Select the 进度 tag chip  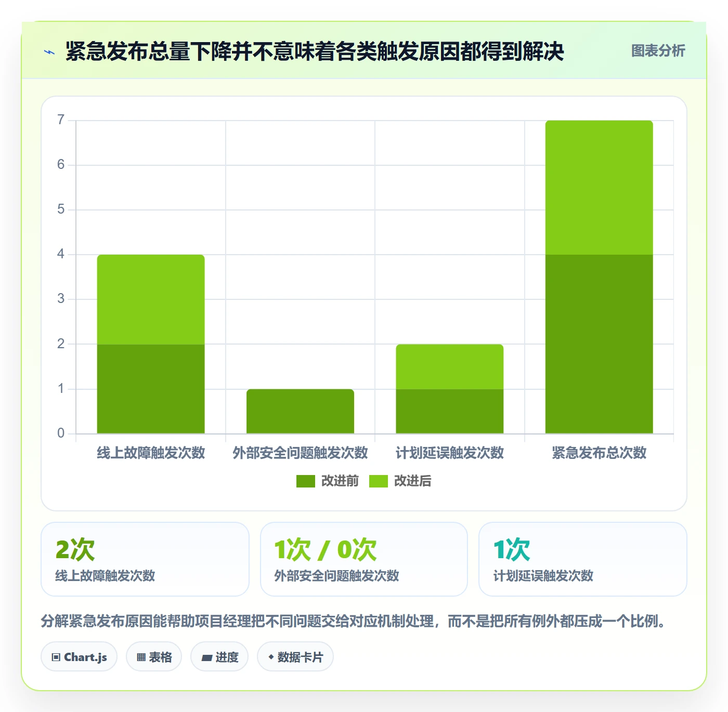(x=219, y=657)
